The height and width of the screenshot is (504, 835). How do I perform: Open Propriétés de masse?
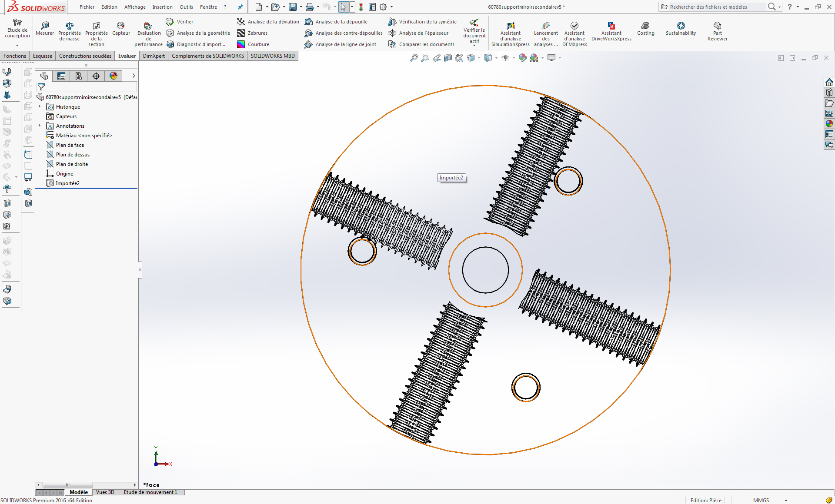(70, 31)
